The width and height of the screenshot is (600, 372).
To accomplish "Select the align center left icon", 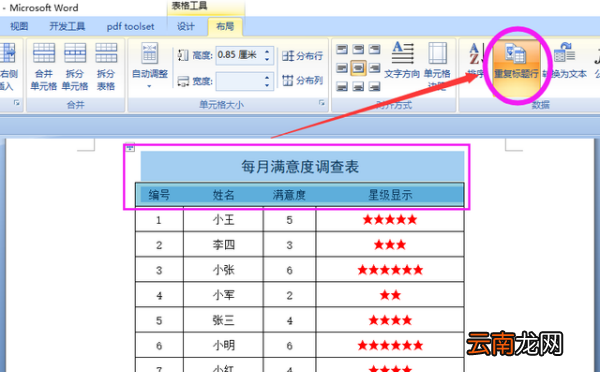I will pyautogui.click(x=342, y=68).
